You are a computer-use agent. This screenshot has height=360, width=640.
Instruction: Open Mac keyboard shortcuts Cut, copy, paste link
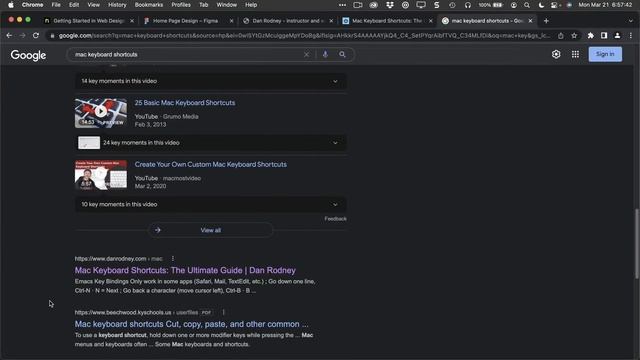tap(191, 324)
